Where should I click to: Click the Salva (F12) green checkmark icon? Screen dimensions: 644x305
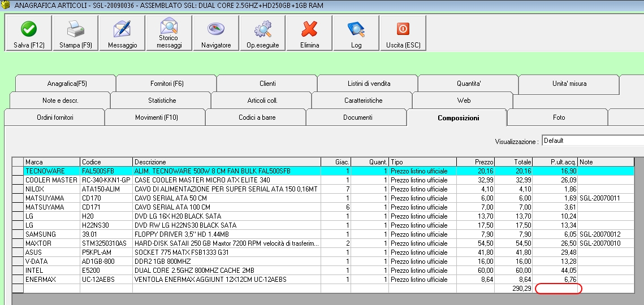[28, 29]
